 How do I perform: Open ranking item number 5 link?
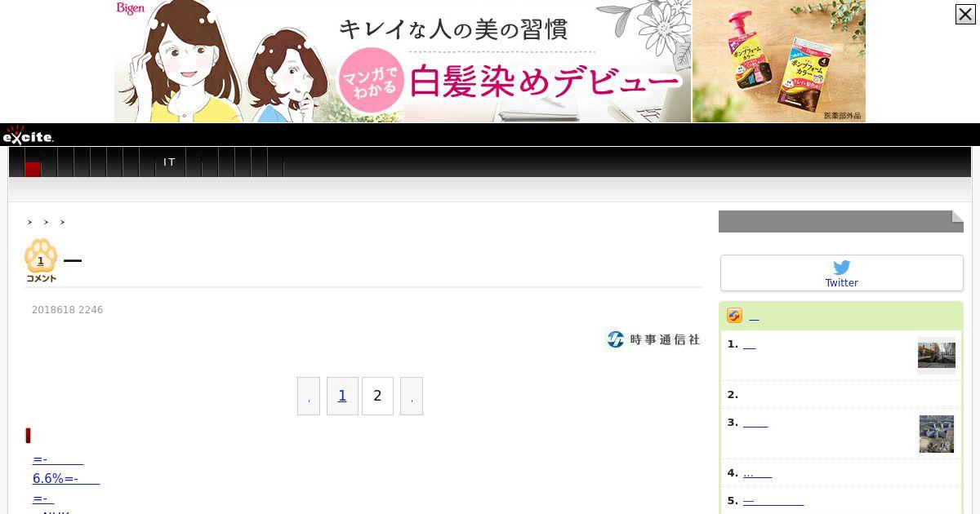(x=773, y=501)
